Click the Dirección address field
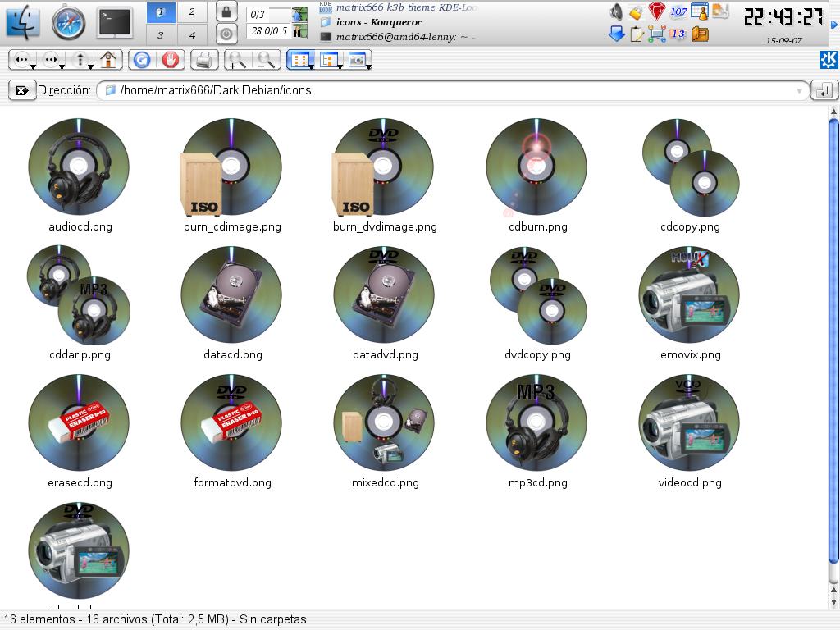Image resolution: width=840 pixels, height=630 pixels. 453,90
